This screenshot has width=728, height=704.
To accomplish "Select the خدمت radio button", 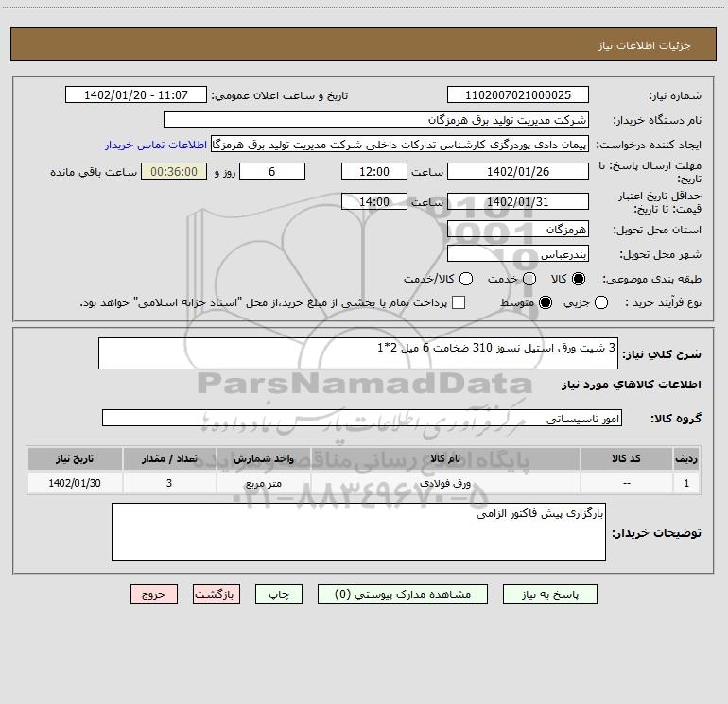I will click(529, 279).
